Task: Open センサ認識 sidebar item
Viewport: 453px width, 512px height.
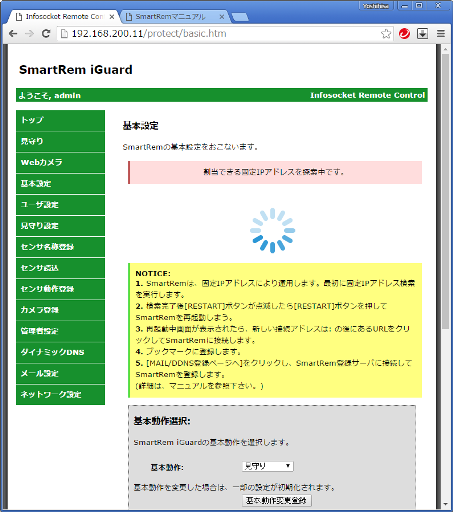Action: (60, 268)
